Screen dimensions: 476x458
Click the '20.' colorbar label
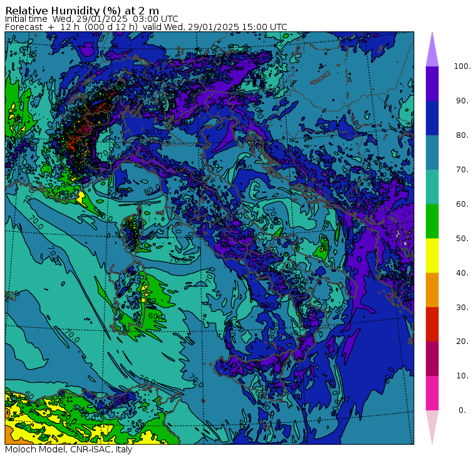click(x=462, y=341)
